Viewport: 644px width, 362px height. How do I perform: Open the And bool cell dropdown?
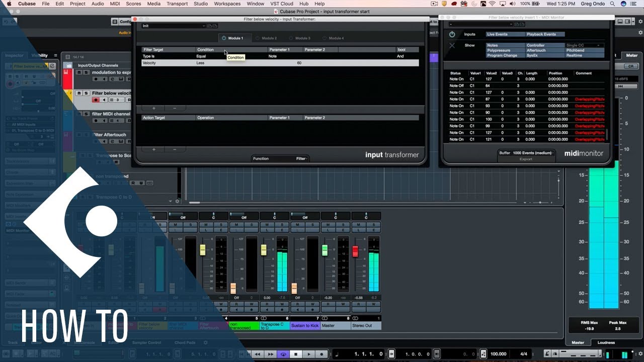408,56
